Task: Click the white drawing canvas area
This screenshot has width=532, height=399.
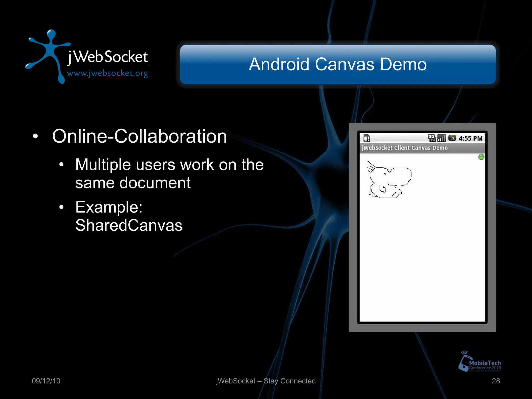Action: tap(422, 237)
